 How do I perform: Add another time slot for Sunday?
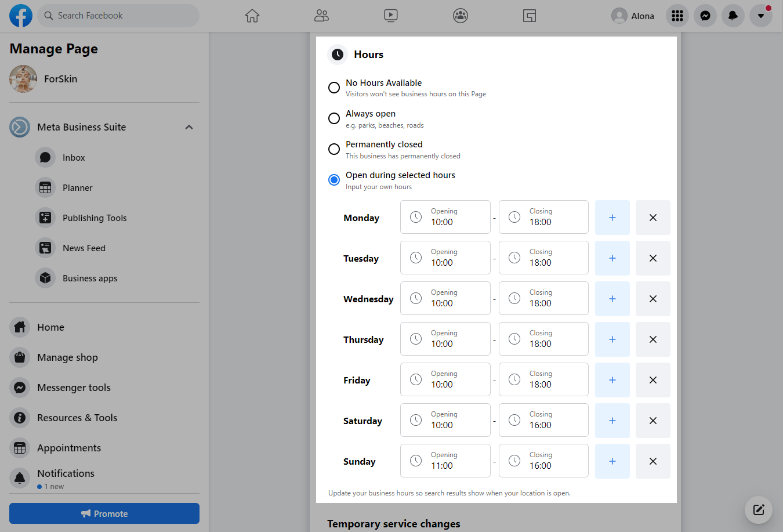612,461
